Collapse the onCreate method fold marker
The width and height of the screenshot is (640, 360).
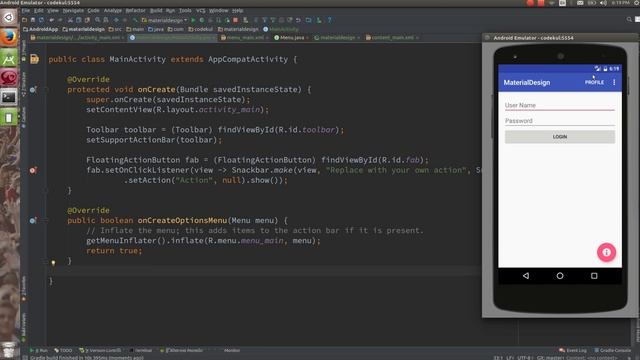(x=46, y=89)
